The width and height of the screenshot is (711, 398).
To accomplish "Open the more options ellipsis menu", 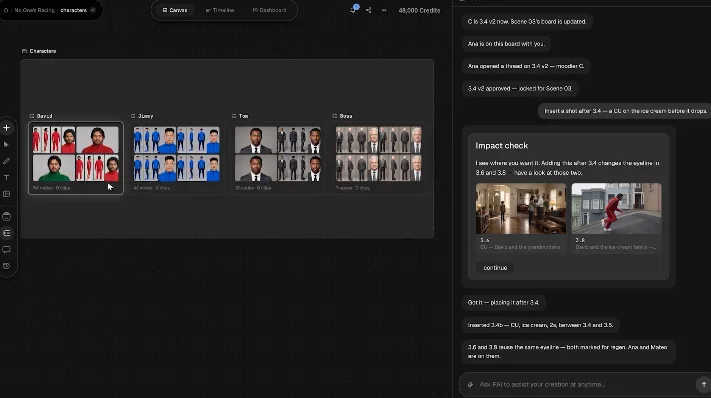I will pos(384,10).
